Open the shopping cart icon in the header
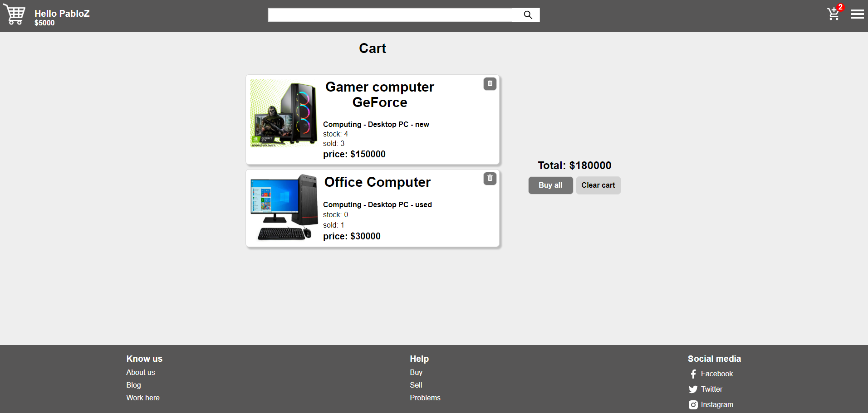Viewport: 868px width, 413px height. [x=833, y=15]
